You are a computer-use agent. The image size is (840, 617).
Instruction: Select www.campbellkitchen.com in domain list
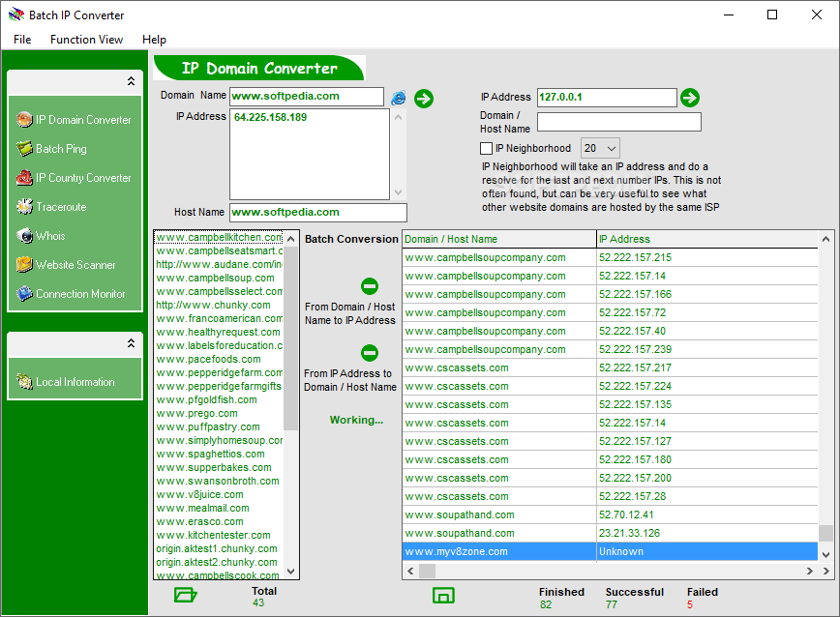219,237
